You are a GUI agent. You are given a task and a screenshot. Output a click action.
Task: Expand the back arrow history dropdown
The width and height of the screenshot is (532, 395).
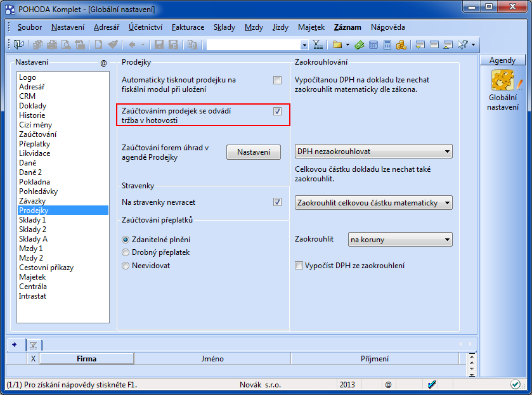click(143, 44)
